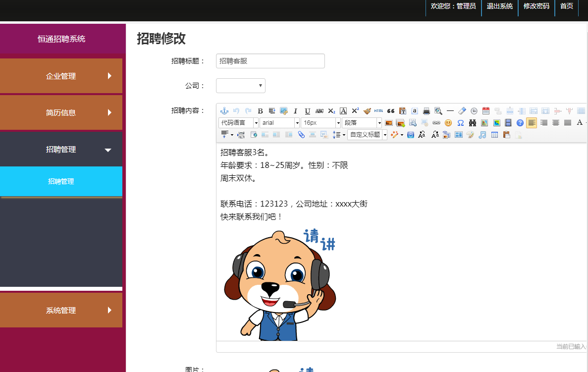Open find and replace (binoculars icon)
Image resolution: width=588 pixels, height=372 pixels.
(471, 123)
